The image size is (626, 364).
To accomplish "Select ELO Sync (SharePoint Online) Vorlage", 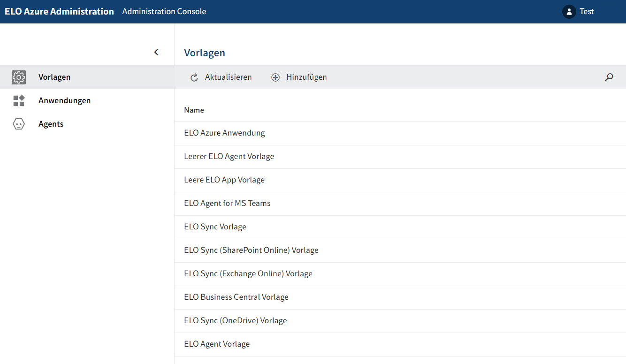I will 400,250.
